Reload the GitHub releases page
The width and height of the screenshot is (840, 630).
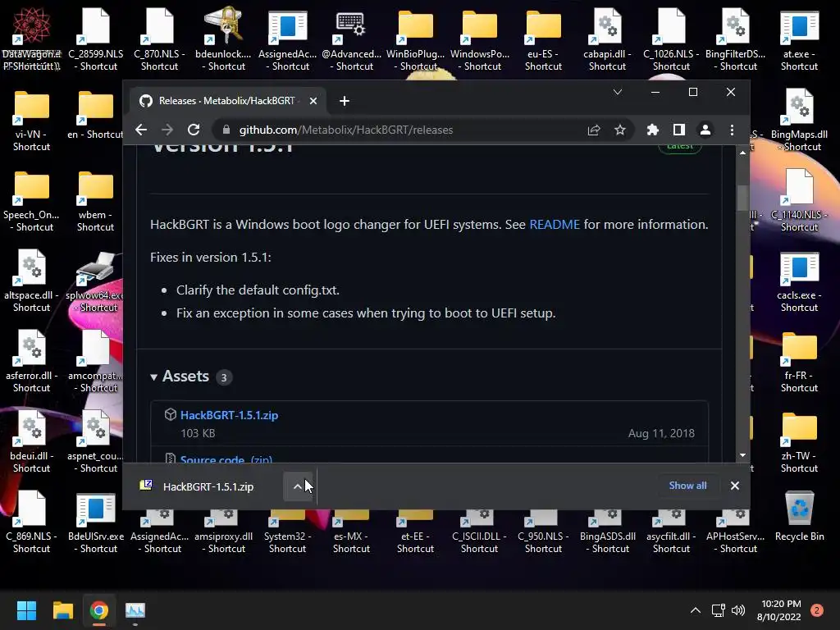[194, 130]
